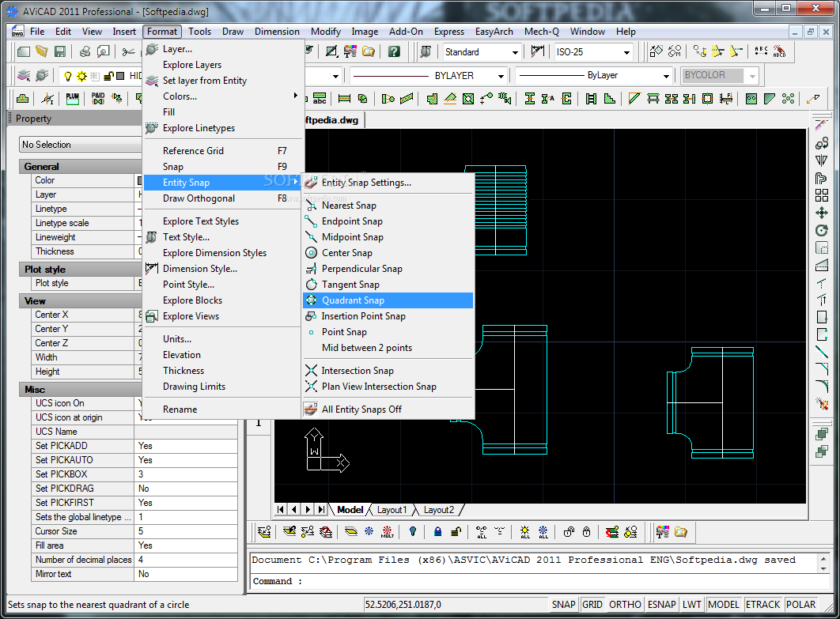
Task: Click the Print icon
Action: 85,51
